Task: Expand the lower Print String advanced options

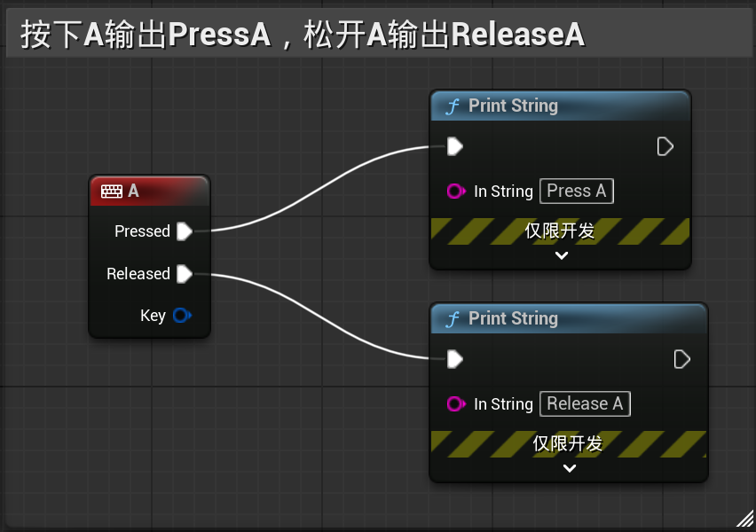Action: click(569, 469)
